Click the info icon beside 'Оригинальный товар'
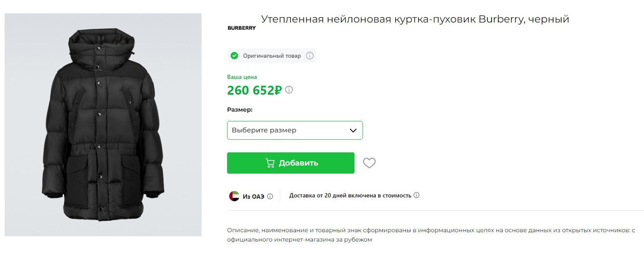644x253 pixels. click(310, 56)
